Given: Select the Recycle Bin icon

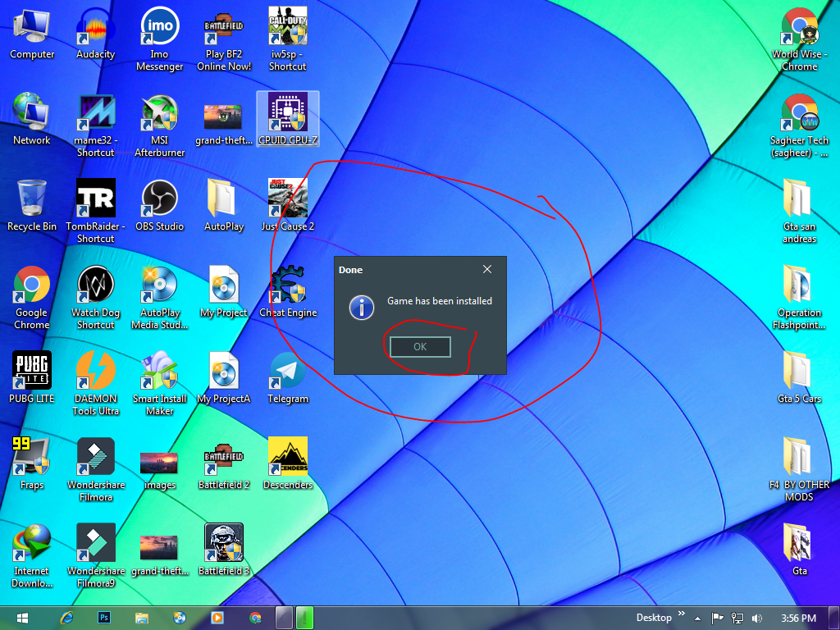Looking at the screenshot, I should coord(32,205).
